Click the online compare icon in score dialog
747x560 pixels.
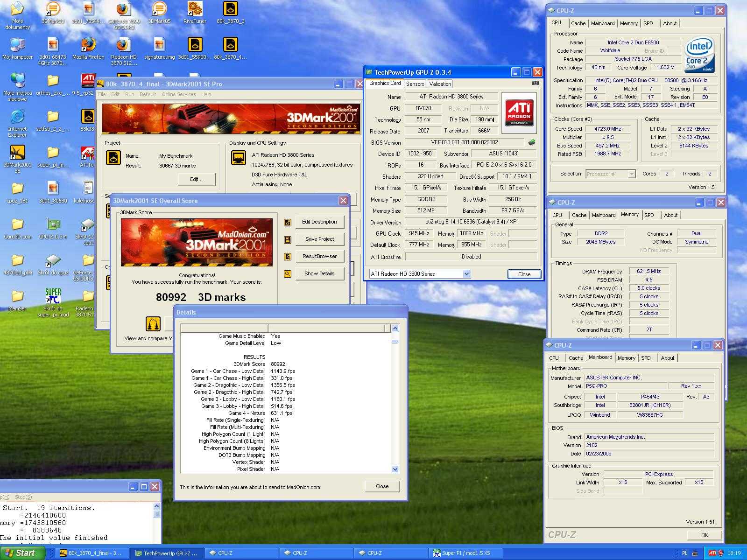pos(153,323)
